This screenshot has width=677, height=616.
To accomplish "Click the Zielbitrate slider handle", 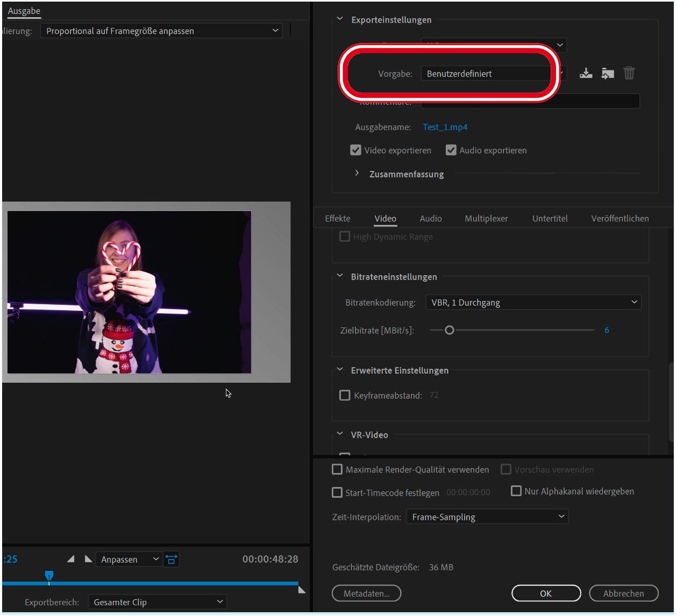I will point(450,330).
